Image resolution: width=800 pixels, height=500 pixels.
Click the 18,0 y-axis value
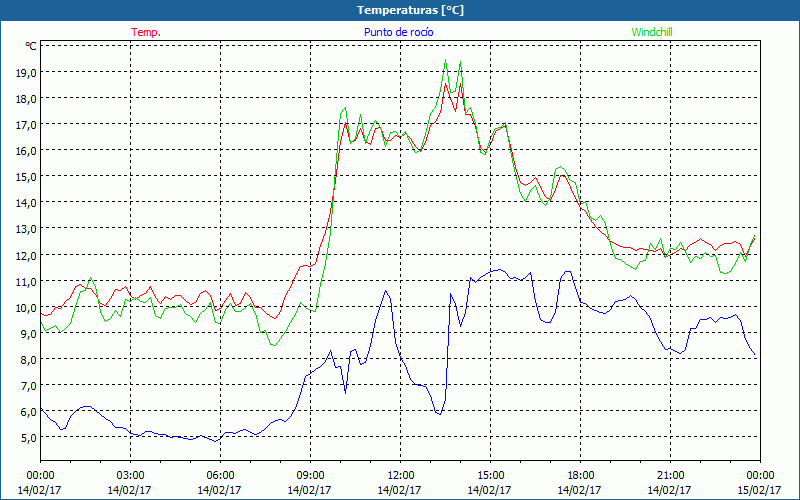pyautogui.click(x=27, y=98)
